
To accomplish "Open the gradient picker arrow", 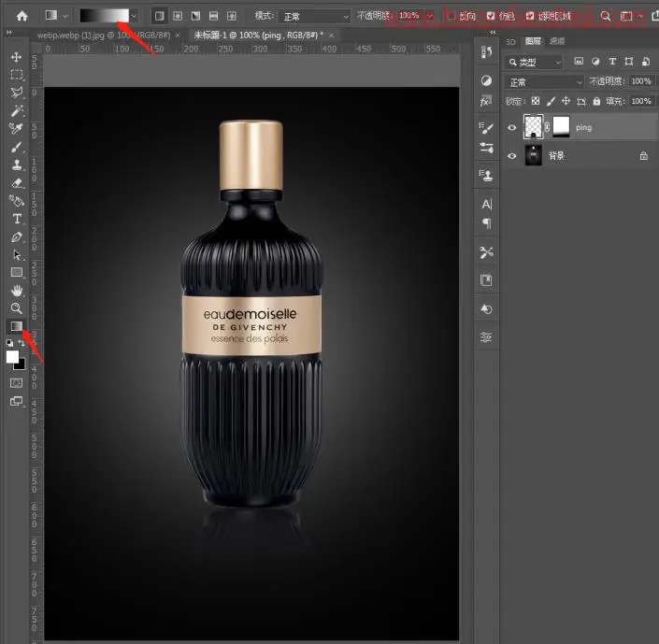I will (134, 16).
